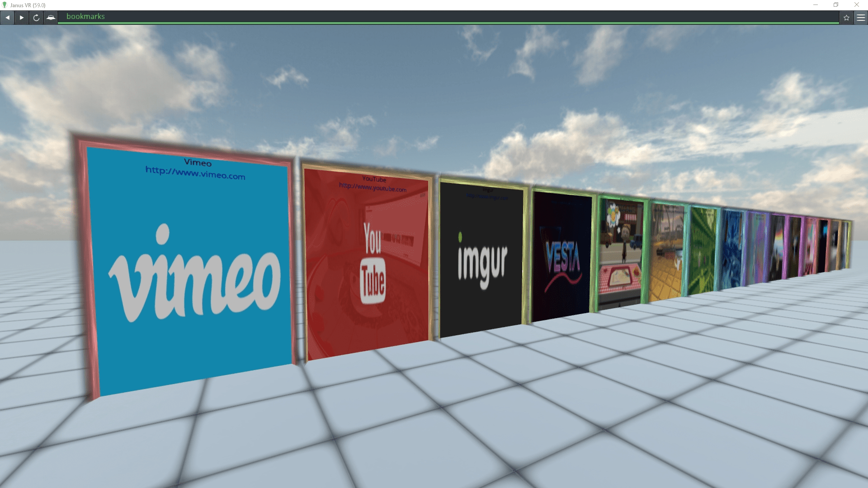Click the beach street scene portal
This screenshot has height=488, width=868.
click(666, 251)
